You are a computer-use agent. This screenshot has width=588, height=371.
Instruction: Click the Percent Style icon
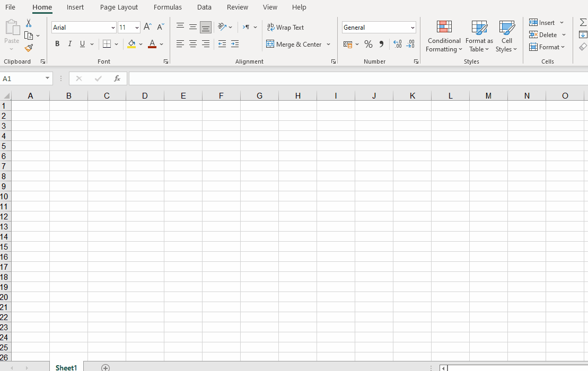coord(368,44)
